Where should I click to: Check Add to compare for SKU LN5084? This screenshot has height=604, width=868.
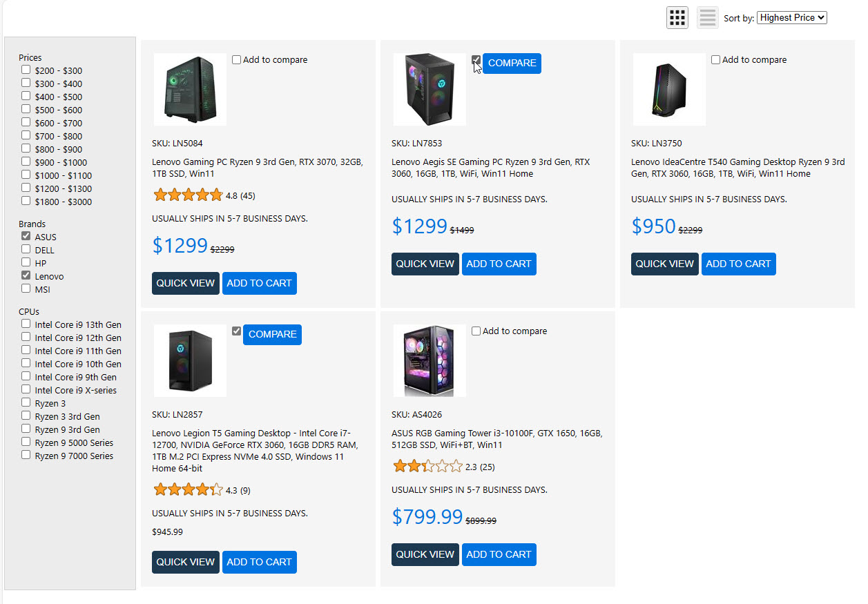click(237, 60)
